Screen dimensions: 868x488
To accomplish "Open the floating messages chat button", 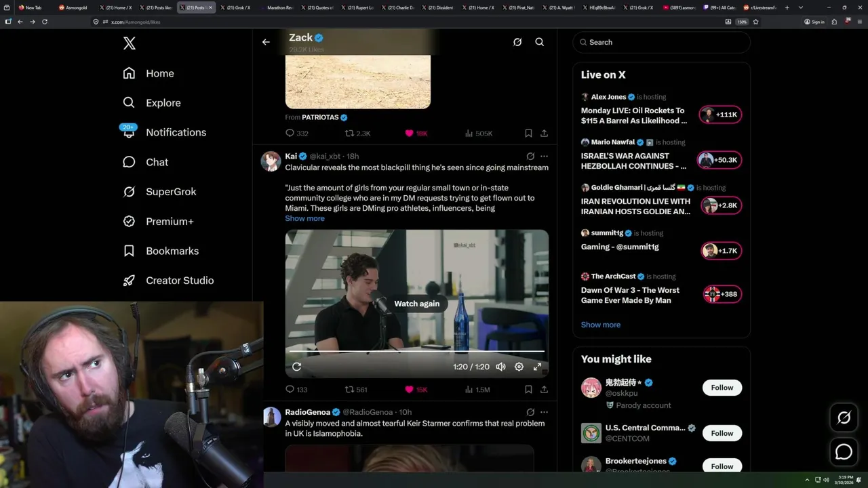I will tap(844, 451).
